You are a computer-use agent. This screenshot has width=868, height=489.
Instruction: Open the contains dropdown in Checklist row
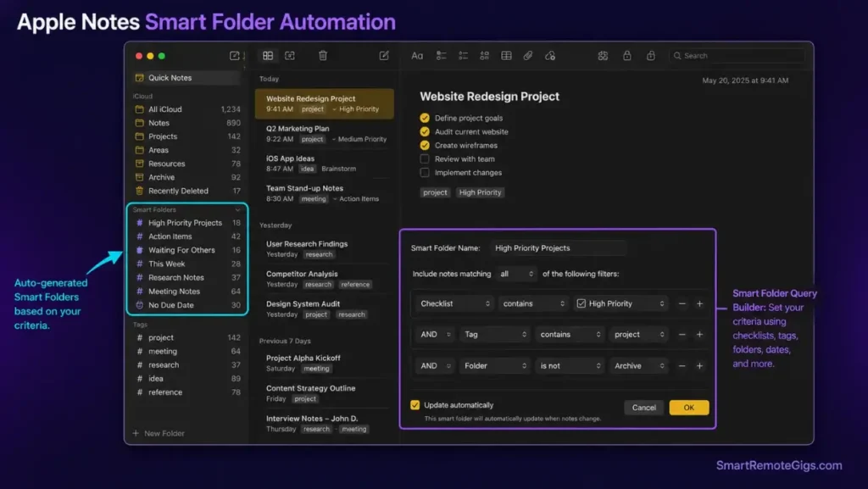534,303
